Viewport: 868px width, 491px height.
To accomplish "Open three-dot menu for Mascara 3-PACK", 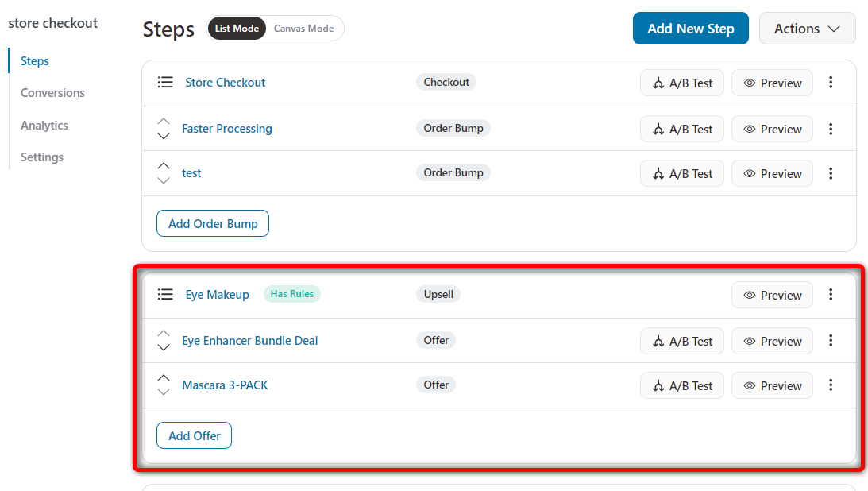I will (831, 385).
